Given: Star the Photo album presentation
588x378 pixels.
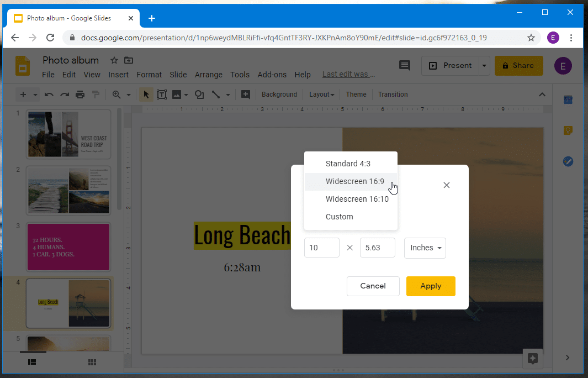Looking at the screenshot, I should point(114,60).
